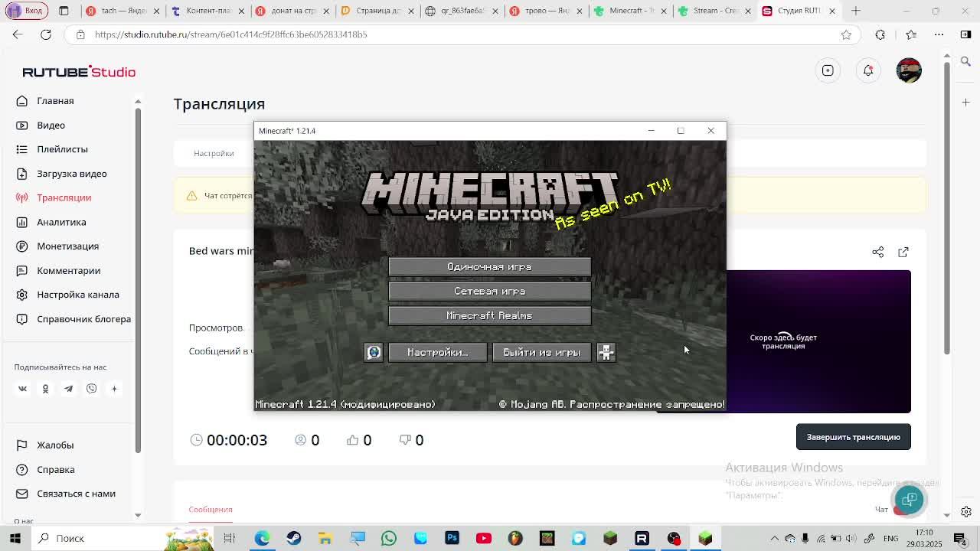The height and width of the screenshot is (551, 980).
Task: Switch to Сообщения tab
Action: pos(211,510)
